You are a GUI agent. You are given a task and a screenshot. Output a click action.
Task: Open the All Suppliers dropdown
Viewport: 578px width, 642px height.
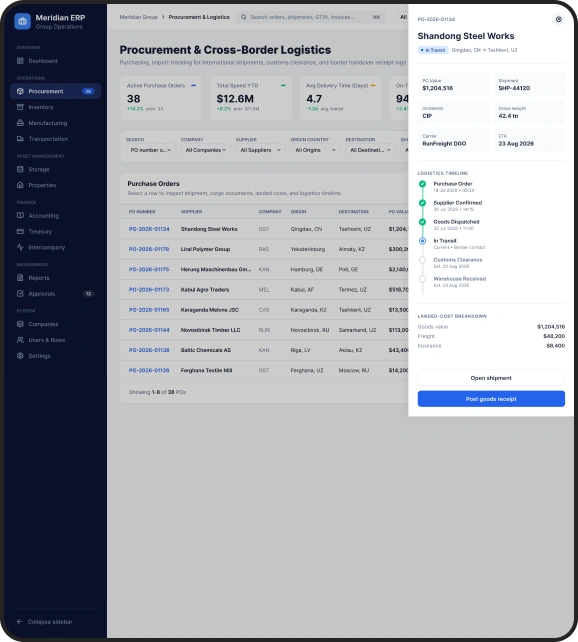(x=260, y=150)
